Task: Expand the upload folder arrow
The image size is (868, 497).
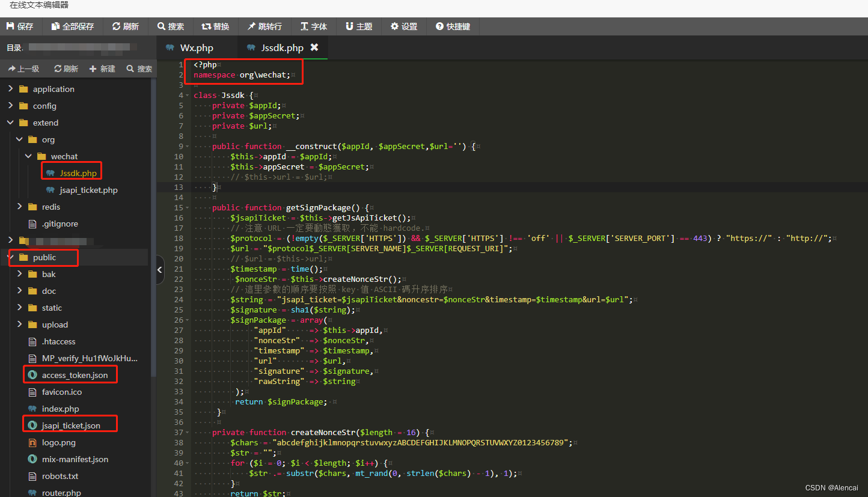Action: click(19, 325)
